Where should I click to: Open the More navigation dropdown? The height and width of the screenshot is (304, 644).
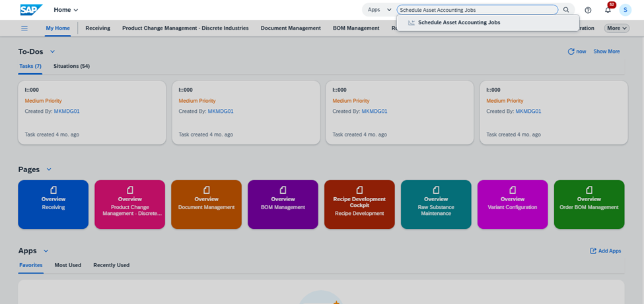(616, 28)
